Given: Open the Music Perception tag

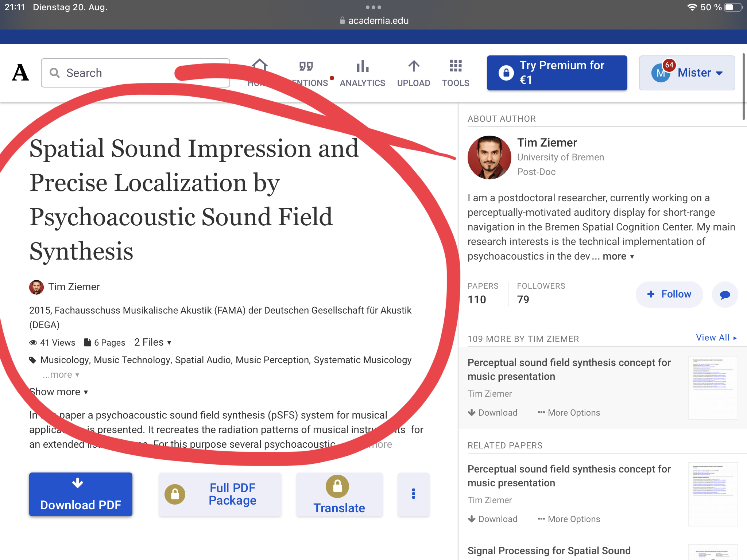Looking at the screenshot, I should point(272,360).
